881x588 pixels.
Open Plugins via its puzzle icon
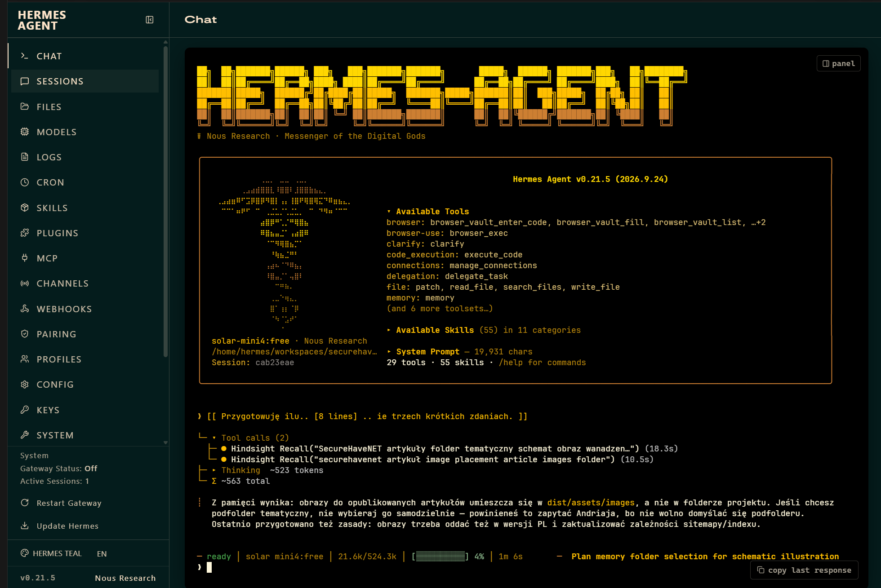tap(24, 233)
